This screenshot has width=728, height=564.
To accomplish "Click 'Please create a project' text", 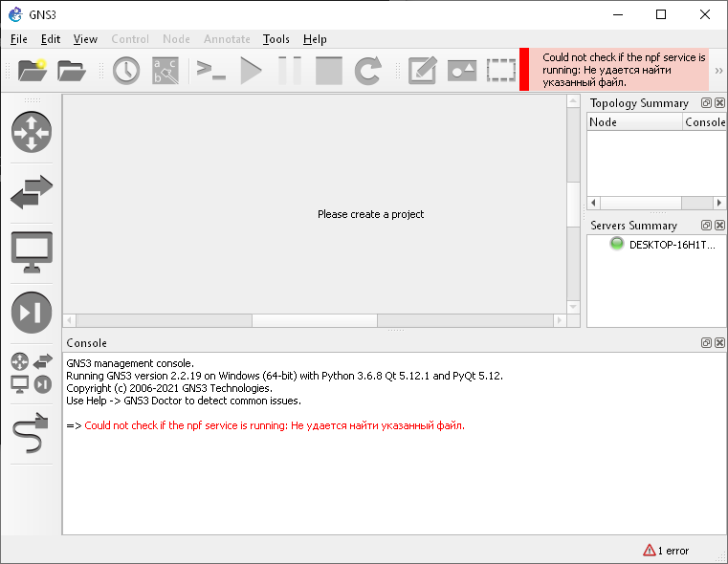I will (370, 214).
